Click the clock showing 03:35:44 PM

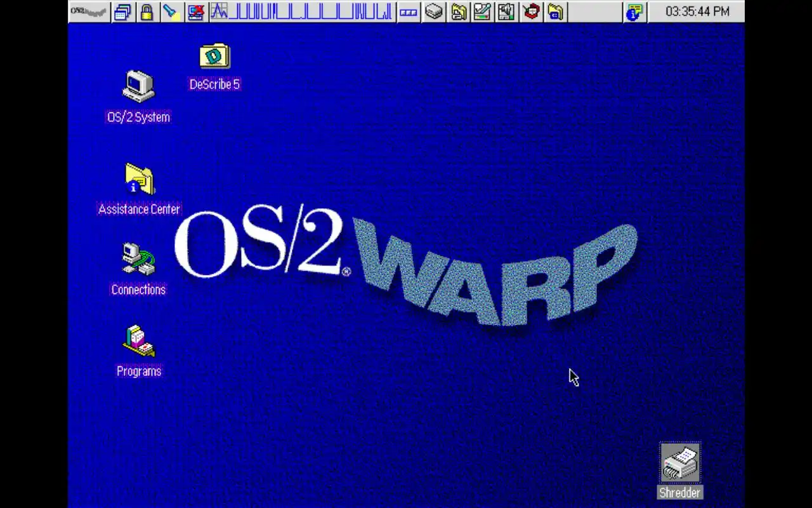[697, 11]
